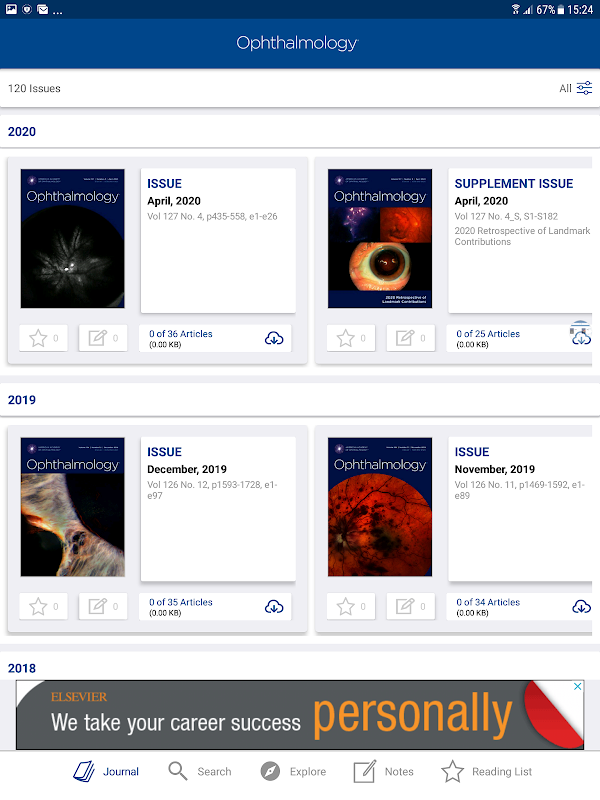Download the April 2020 issue articles

point(274,338)
